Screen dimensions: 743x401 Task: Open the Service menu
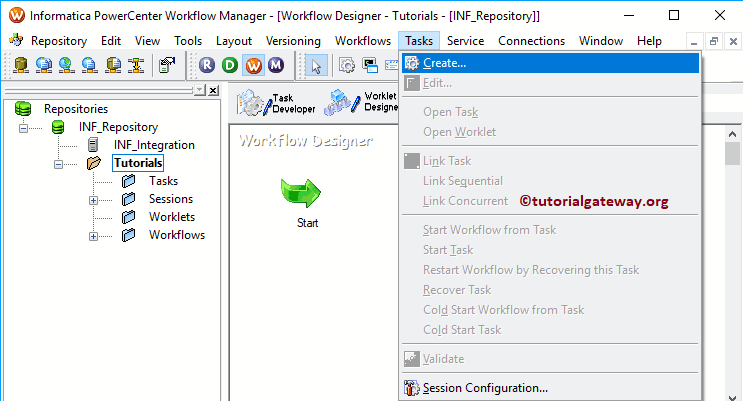tap(465, 41)
